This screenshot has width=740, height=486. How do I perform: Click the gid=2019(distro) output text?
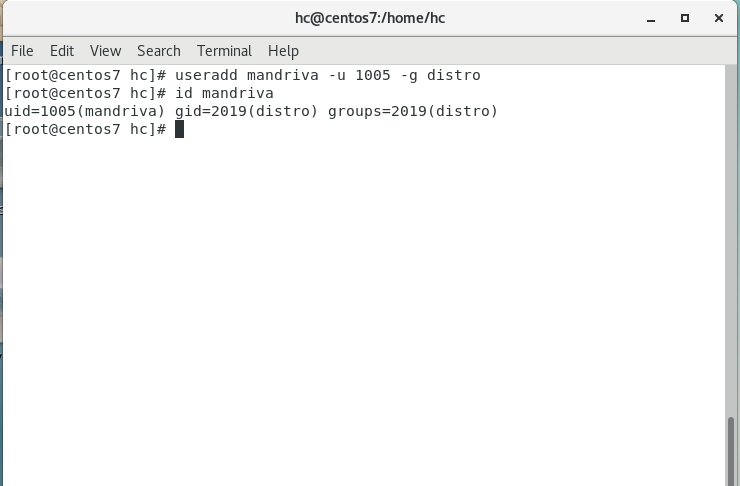coord(247,111)
